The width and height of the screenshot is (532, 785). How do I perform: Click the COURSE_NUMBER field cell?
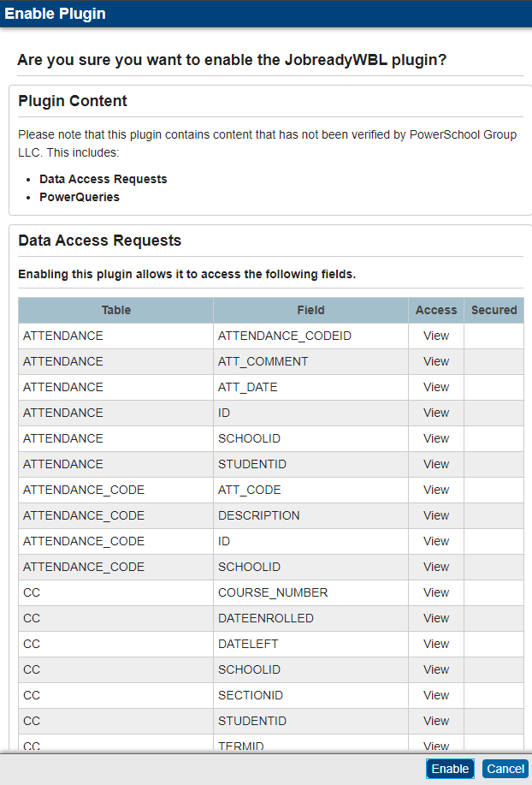tap(311, 592)
